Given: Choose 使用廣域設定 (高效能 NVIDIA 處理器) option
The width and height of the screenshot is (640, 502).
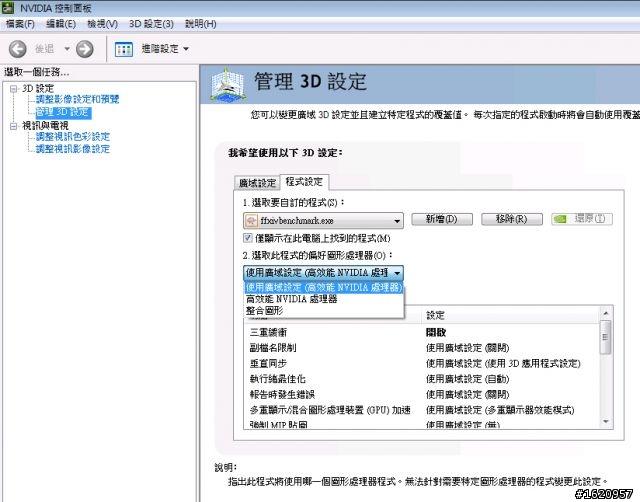Looking at the screenshot, I should pos(324,287).
